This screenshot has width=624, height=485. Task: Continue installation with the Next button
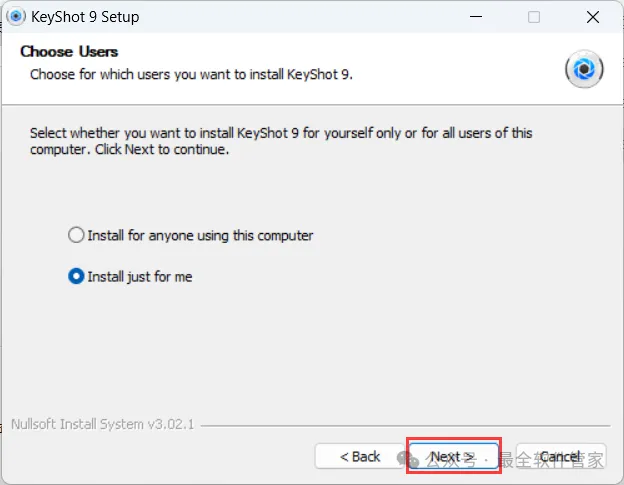click(453, 456)
